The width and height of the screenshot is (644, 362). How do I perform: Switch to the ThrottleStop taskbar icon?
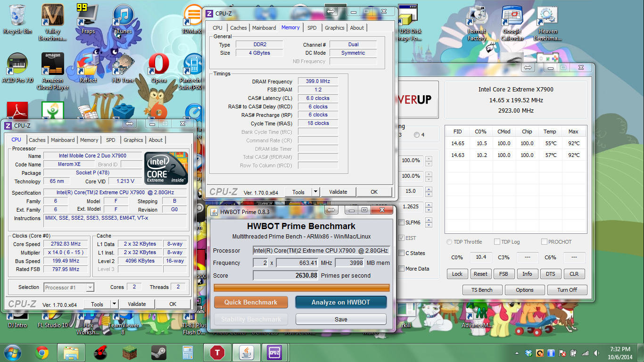(217, 352)
